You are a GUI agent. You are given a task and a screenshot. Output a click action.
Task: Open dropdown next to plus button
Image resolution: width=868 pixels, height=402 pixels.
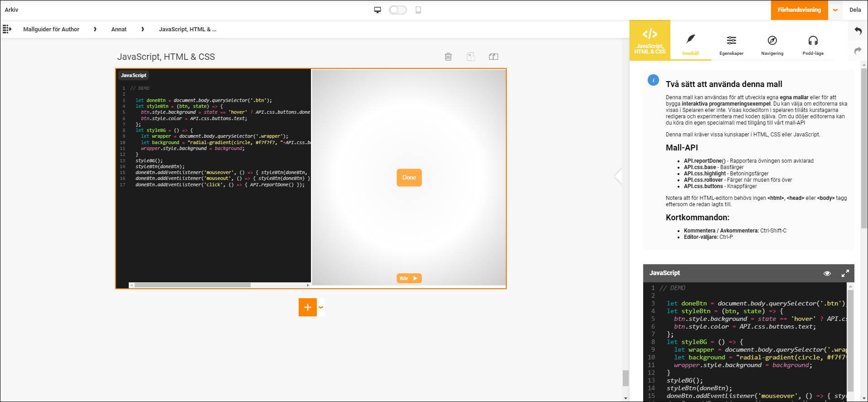click(321, 307)
